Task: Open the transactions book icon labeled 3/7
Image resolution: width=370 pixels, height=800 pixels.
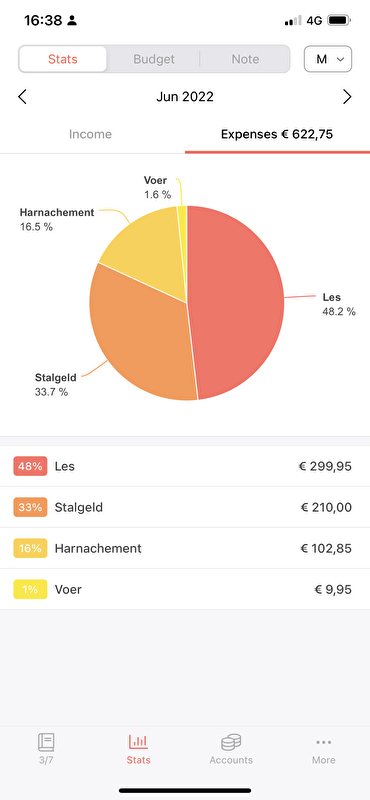Action: click(46, 742)
